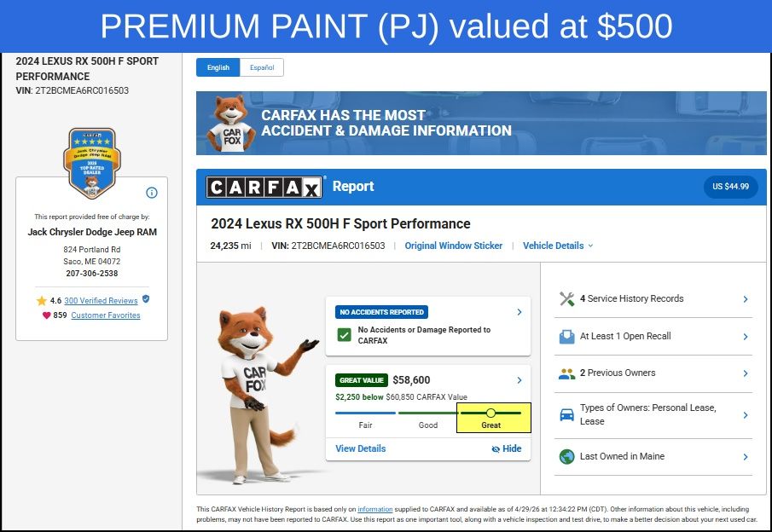The image size is (772, 532).
Task: Click the gold star rating icon
Action: point(41,301)
